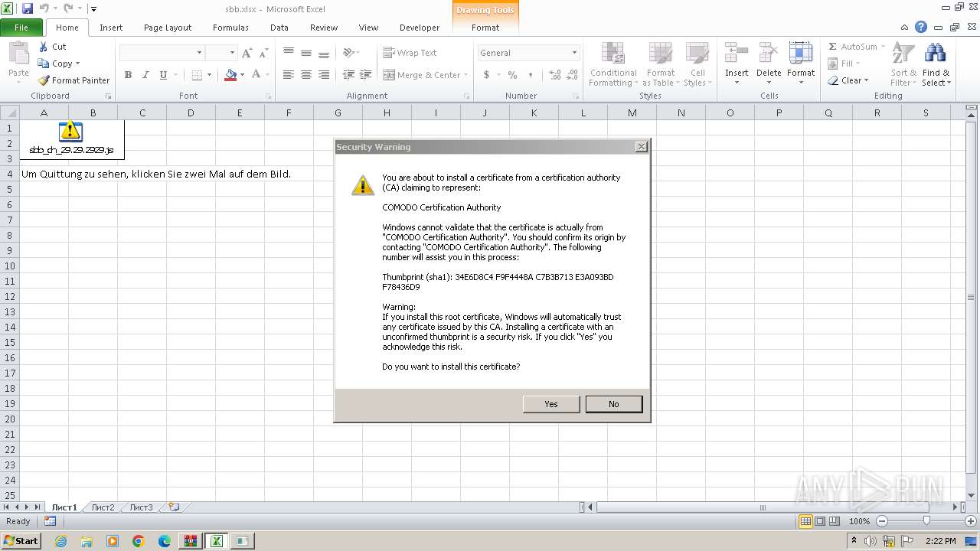Toggle Bold formatting
980x551 pixels.
click(x=128, y=75)
